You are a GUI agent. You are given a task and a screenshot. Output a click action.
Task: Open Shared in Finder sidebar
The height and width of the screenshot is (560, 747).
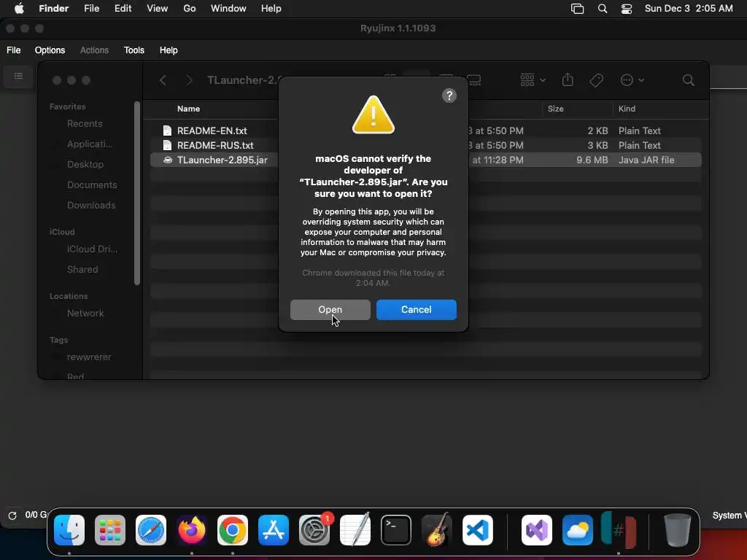82,270
